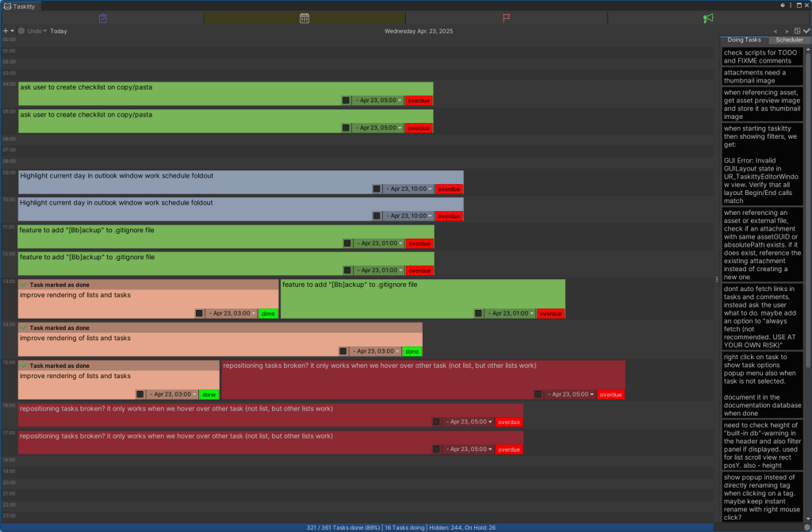The image size is (812, 532).
Task: Check the 04:00 'ask user to create checklist' task
Action: point(346,101)
